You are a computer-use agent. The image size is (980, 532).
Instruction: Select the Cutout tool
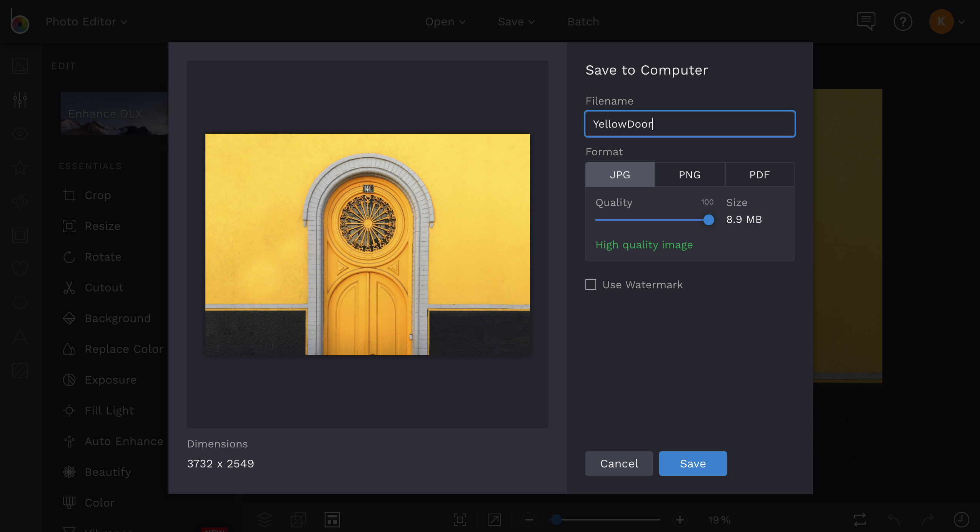click(103, 287)
